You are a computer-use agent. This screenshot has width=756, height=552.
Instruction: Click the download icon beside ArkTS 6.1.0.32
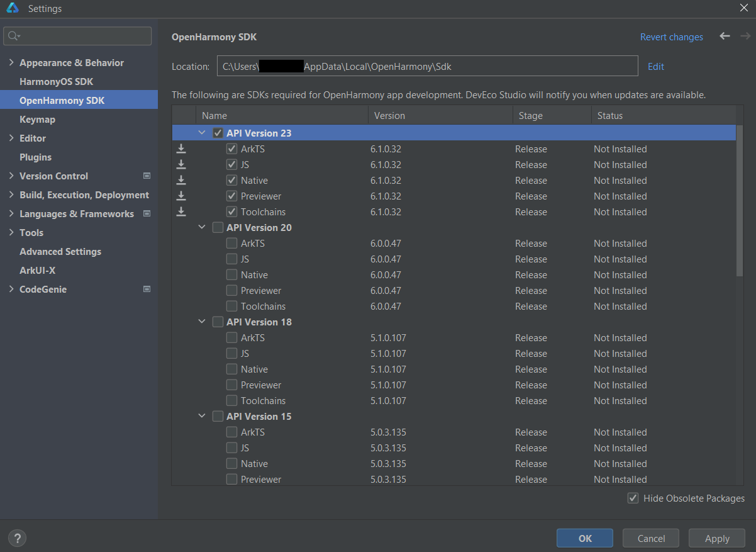(x=181, y=149)
